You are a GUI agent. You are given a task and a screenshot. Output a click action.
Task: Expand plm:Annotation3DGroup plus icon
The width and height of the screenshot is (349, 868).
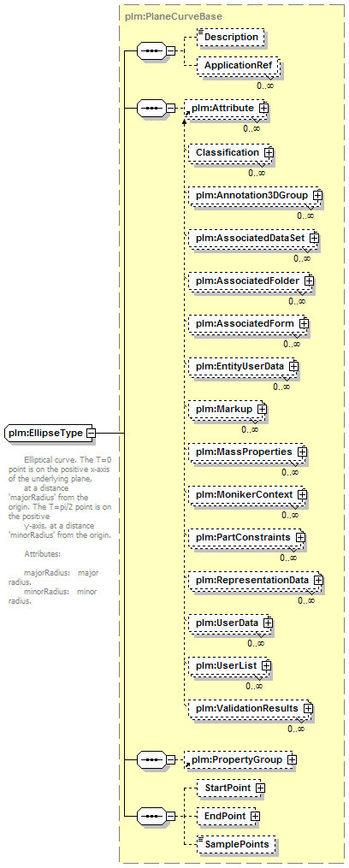click(x=317, y=196)
